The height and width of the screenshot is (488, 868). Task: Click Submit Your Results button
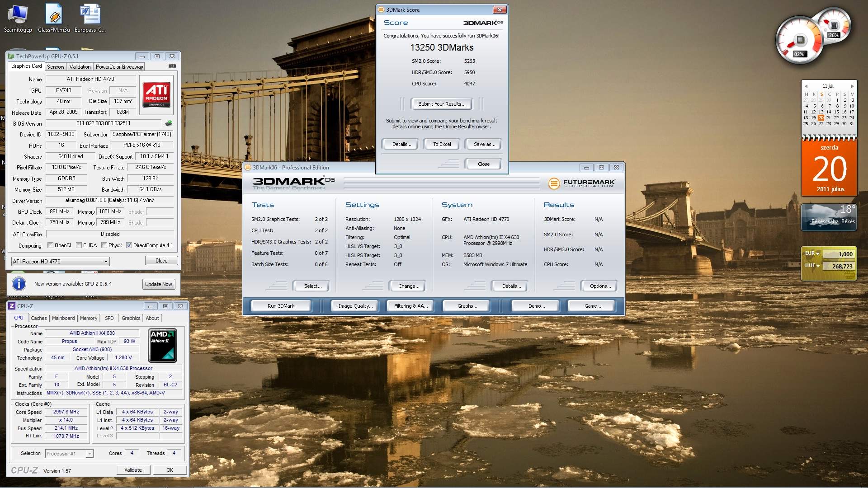tap(442, 104)
